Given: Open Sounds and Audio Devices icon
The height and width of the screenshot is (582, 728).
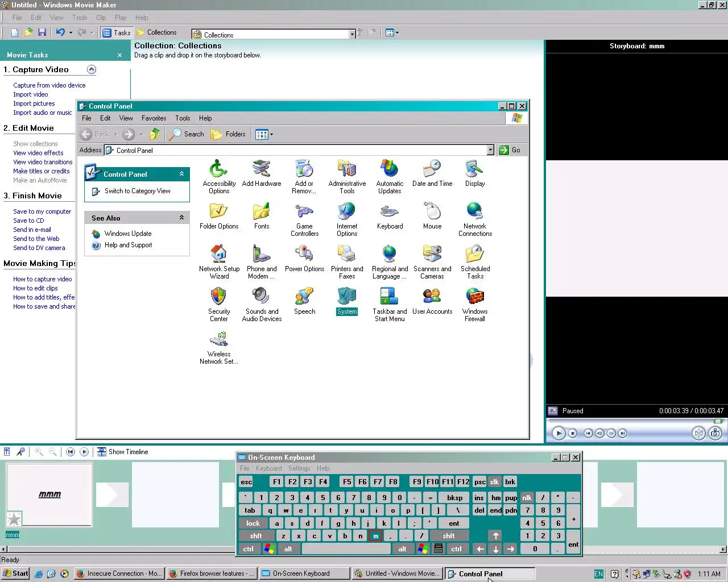Looking at the screenshot, I should click(262, 305).
